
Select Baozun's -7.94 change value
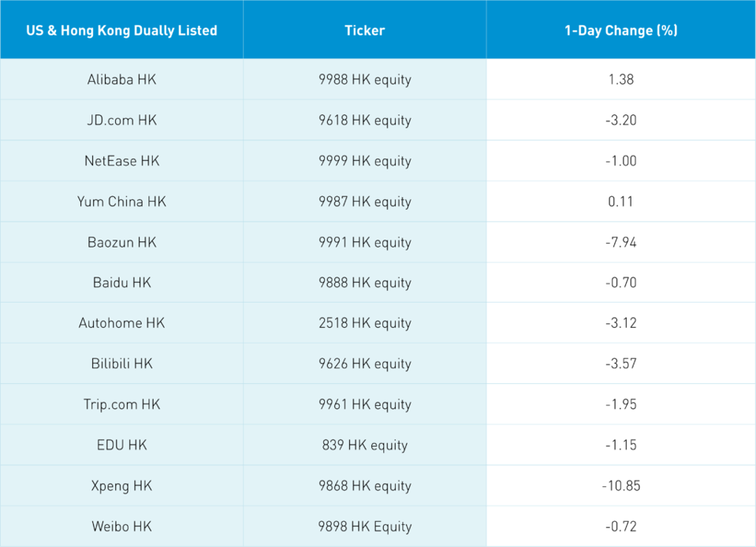(620, 242)
